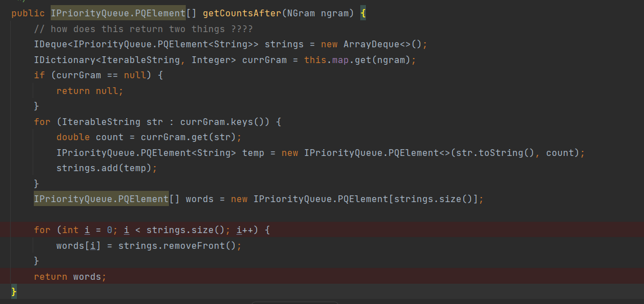The height and width of the screenshot is (304, 644).
Task: Click the getCountsAfter method name
Action: [x=242, y=14]
